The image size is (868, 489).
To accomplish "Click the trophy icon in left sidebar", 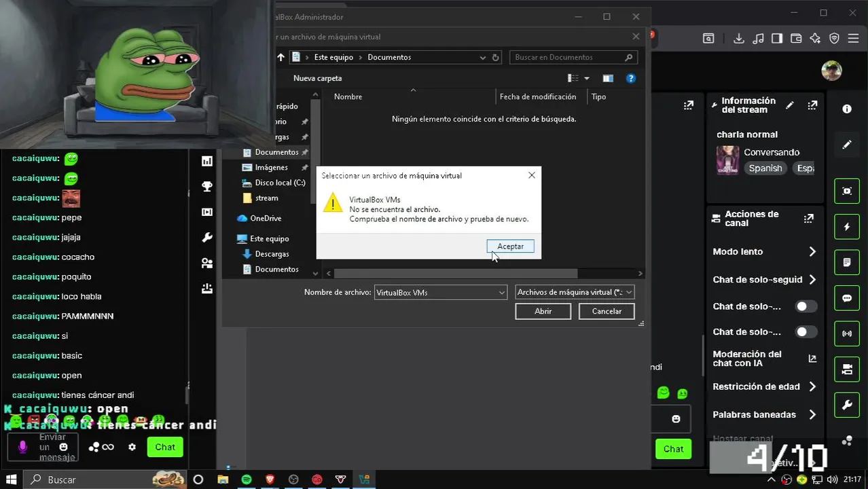I will tap(207, 186).
